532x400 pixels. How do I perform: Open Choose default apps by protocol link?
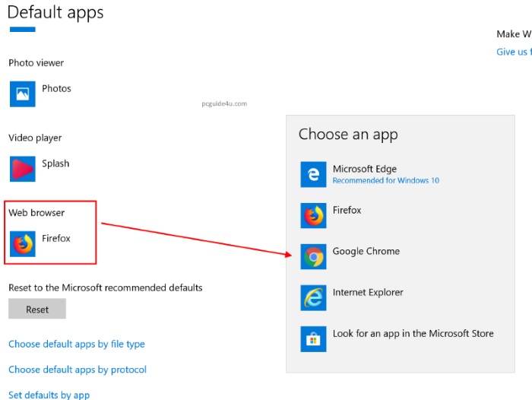(x=77, y=370)
